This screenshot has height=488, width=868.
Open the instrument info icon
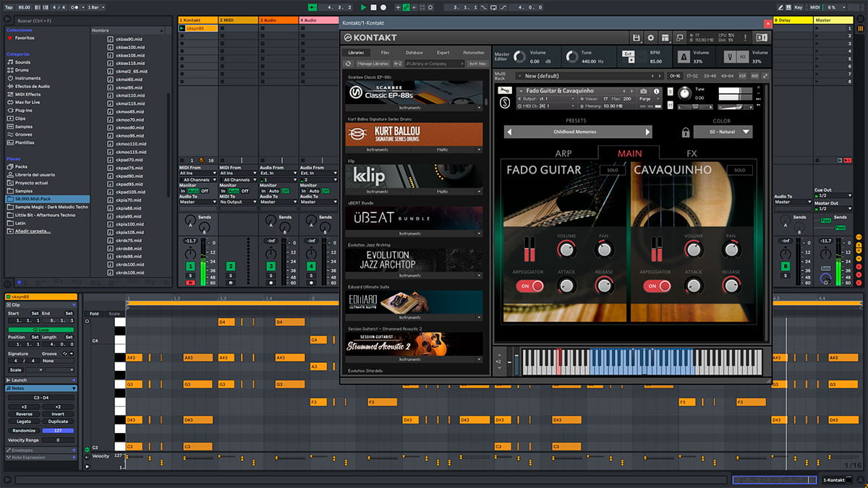tap(656, 90)
